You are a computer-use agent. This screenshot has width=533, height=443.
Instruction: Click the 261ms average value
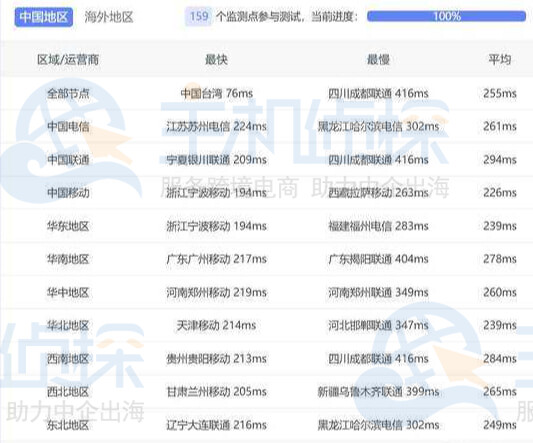click(x=500, y=126)
